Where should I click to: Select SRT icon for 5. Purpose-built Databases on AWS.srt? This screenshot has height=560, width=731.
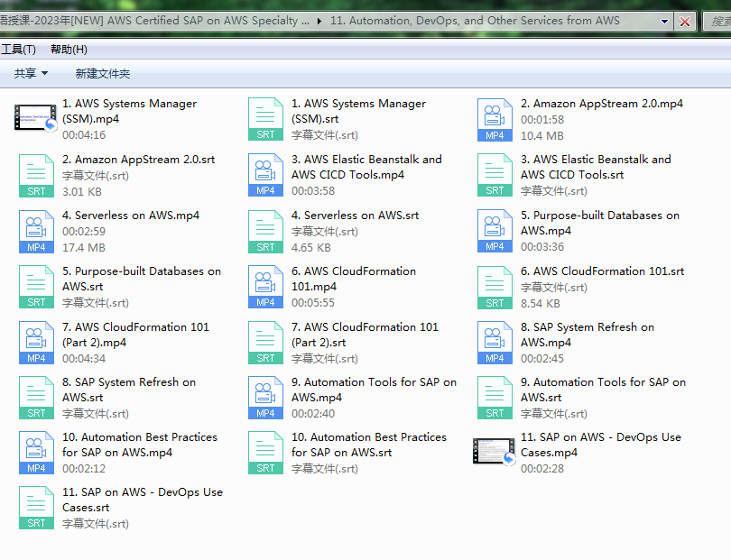[x=36, y=287]
